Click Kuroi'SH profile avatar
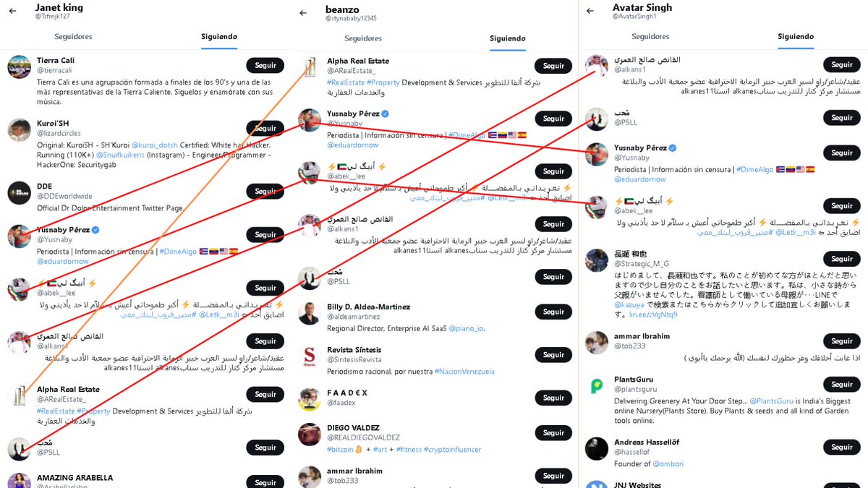 tap(19, 130)
